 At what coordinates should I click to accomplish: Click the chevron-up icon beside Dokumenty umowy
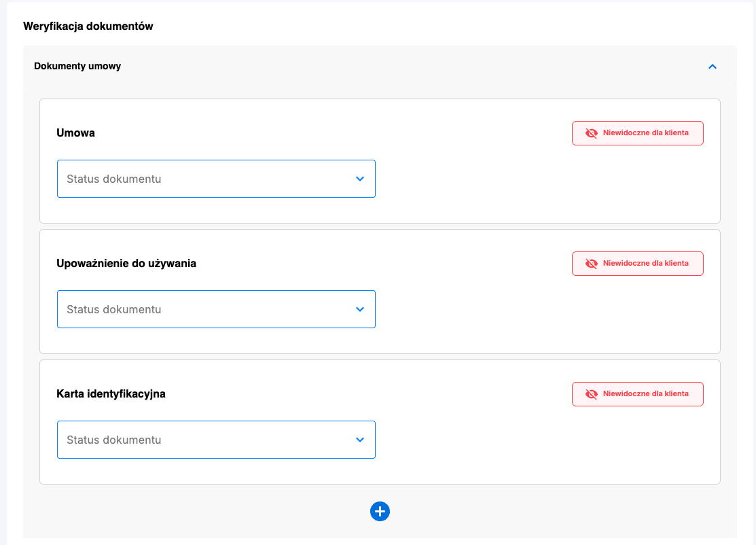click(x=713, y=67)
